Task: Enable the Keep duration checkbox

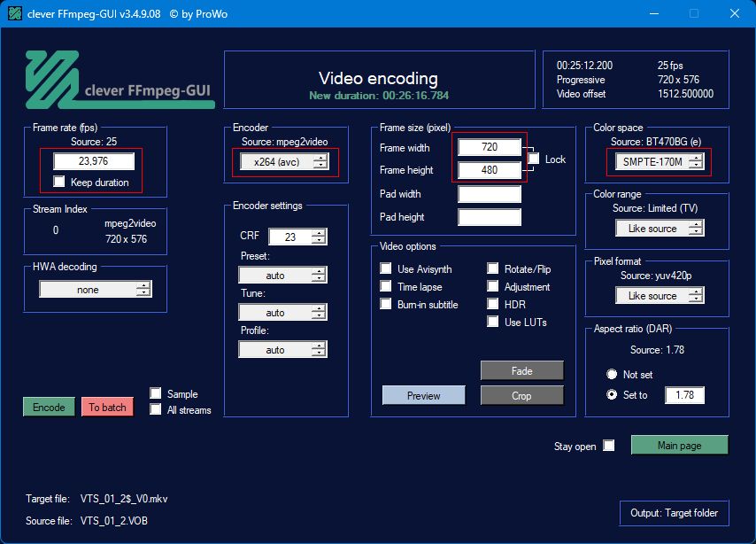Action: (x=58, y=182)
